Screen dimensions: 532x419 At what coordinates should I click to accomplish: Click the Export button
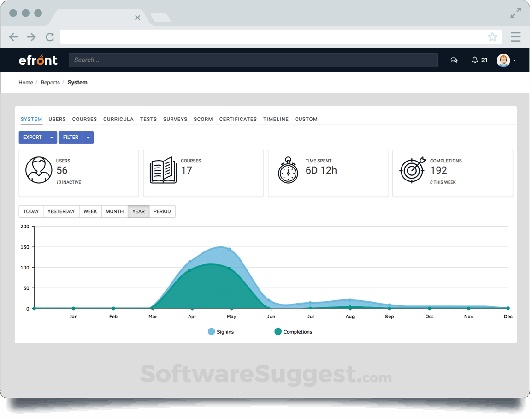[x=32, y=137]
